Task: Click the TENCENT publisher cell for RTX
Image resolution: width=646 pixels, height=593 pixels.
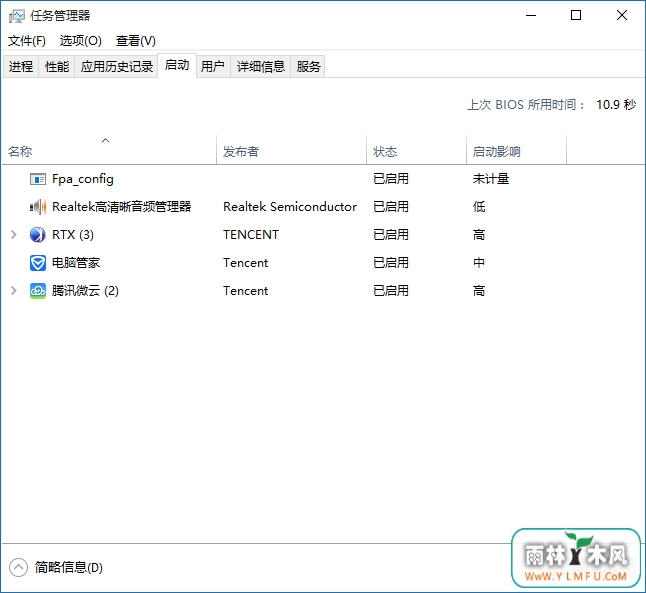Action: [x=251, y=235]
